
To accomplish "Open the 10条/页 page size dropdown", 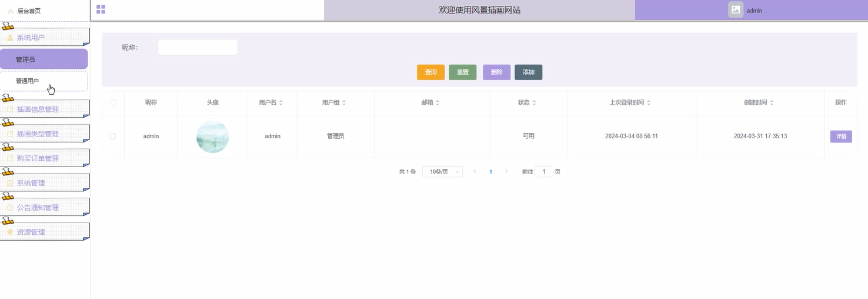I will (x=442, y=172).
